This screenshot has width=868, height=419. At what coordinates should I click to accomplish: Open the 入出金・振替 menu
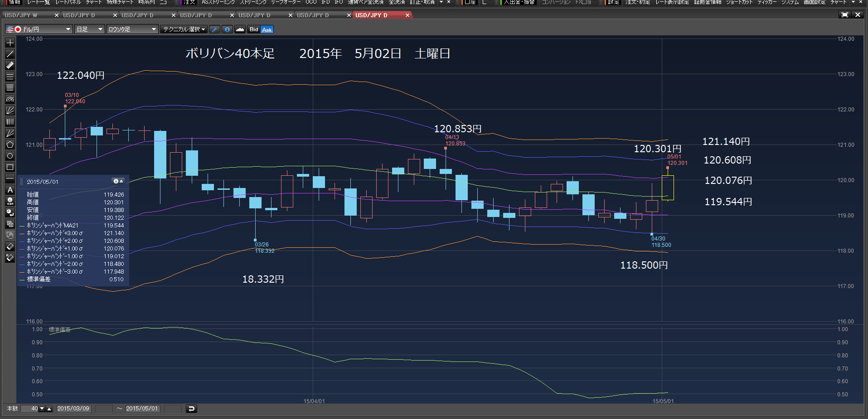click(519, 2)
